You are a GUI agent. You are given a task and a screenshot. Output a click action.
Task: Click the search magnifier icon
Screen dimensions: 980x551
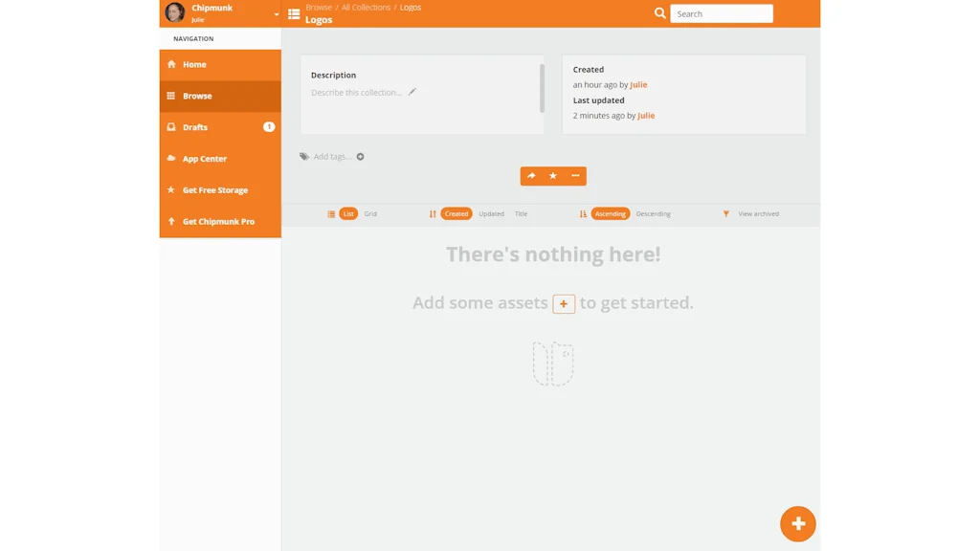click(659, 13)
